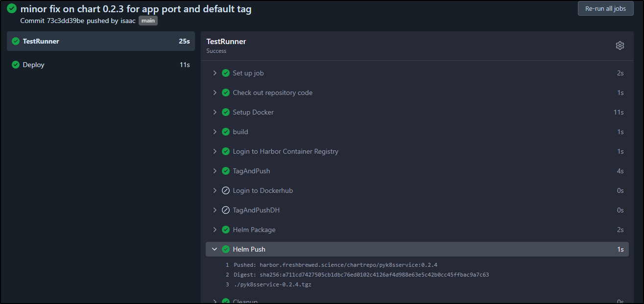This screenshot has height=304, width=644.
Task: Expand the Login to Dockerhub step
Action: (x=215, y=190)
